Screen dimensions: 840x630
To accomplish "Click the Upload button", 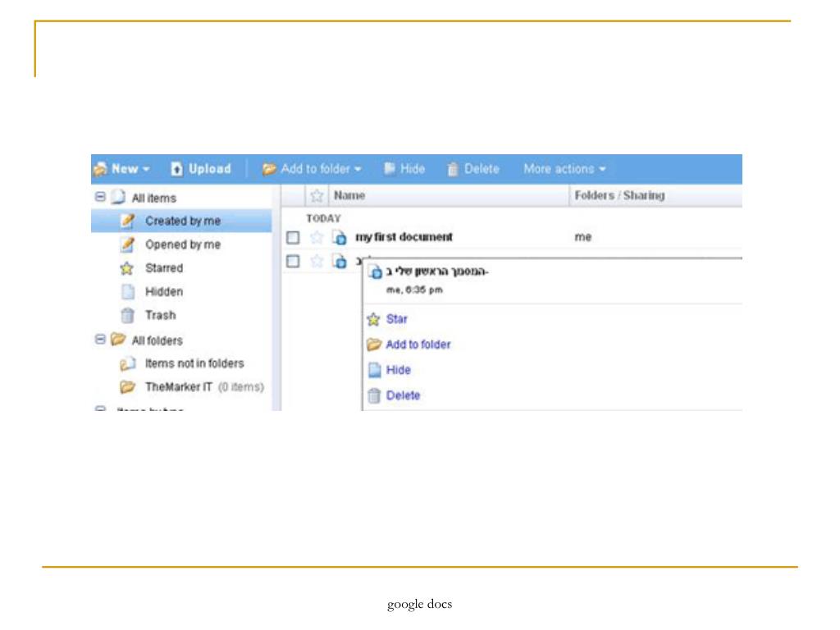I will pos(201,169).
